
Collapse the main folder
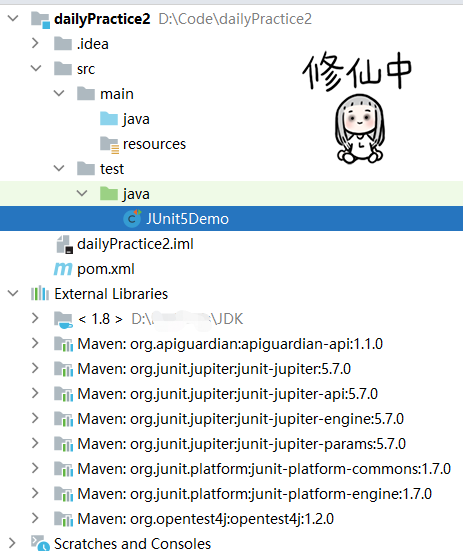59,93
